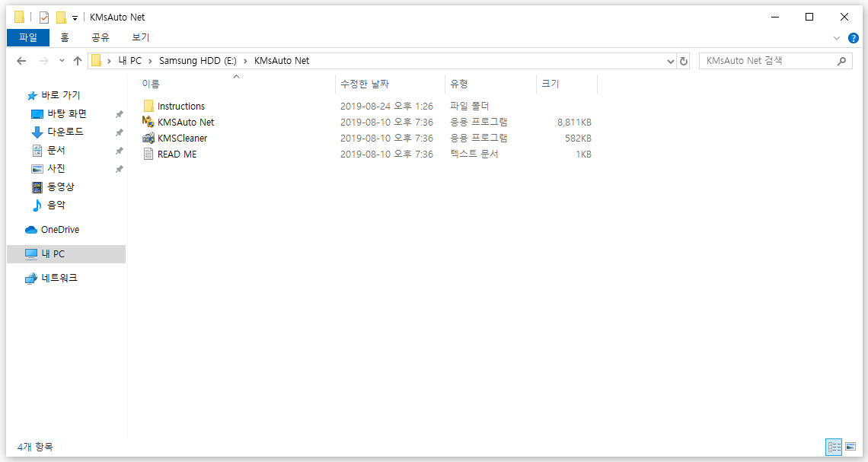Select the KMSCleaner file name
Screen dimensions: 868x462
point(183,139)
